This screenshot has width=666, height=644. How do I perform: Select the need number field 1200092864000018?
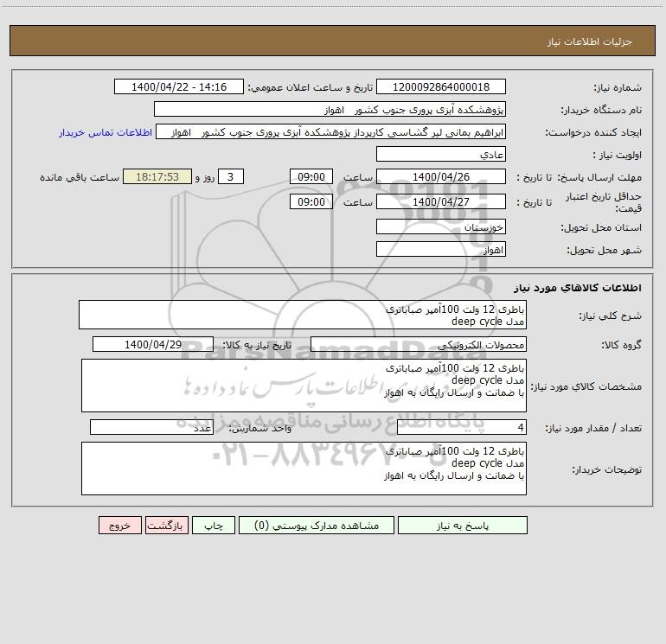click(x=441, y=86)
